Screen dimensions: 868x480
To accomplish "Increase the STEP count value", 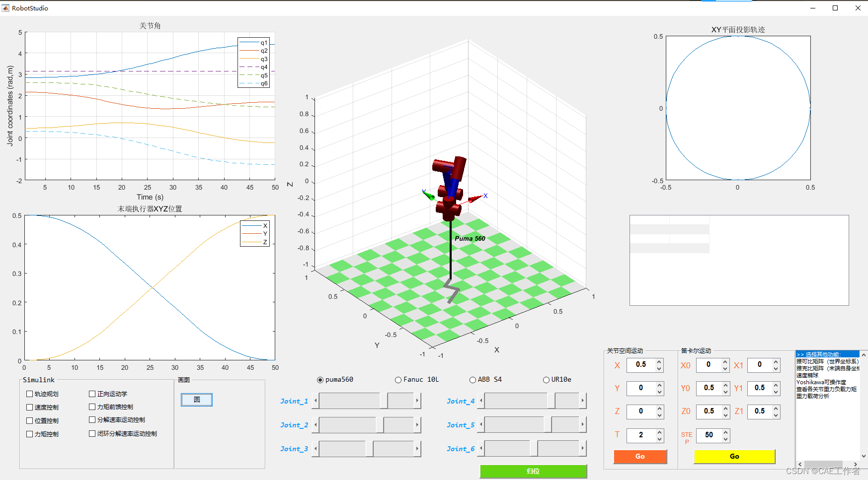I will coord(725,432).
